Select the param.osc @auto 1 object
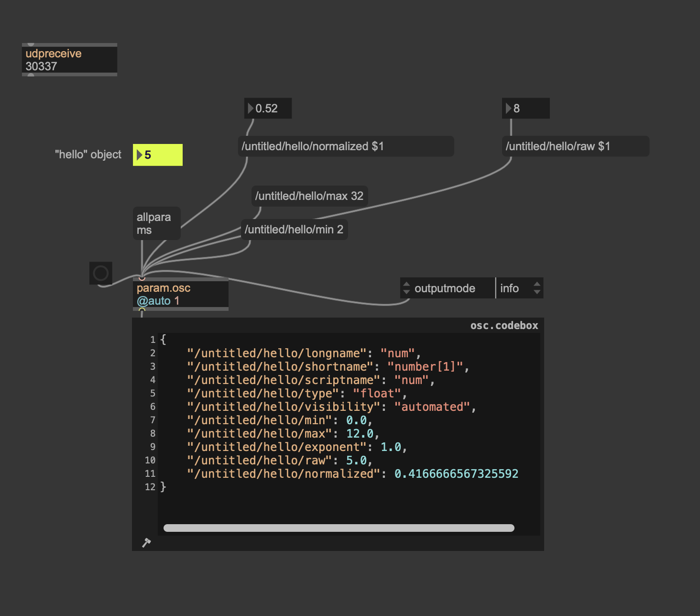 click(180, 294)
